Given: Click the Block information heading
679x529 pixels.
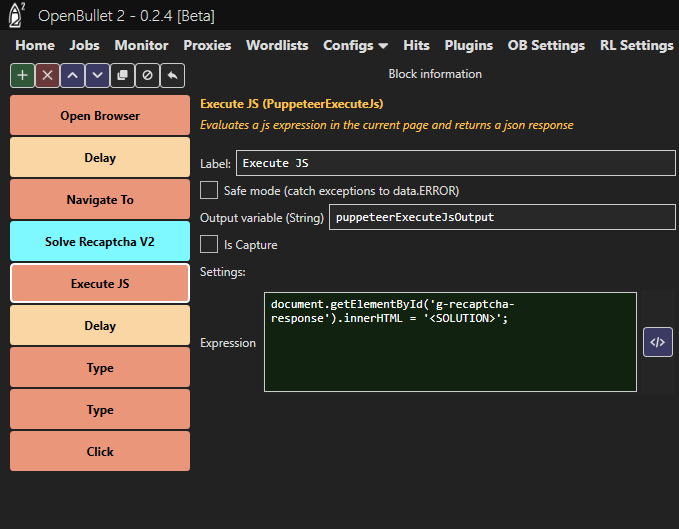Looking at the screenshot, I should click(435, 74).
